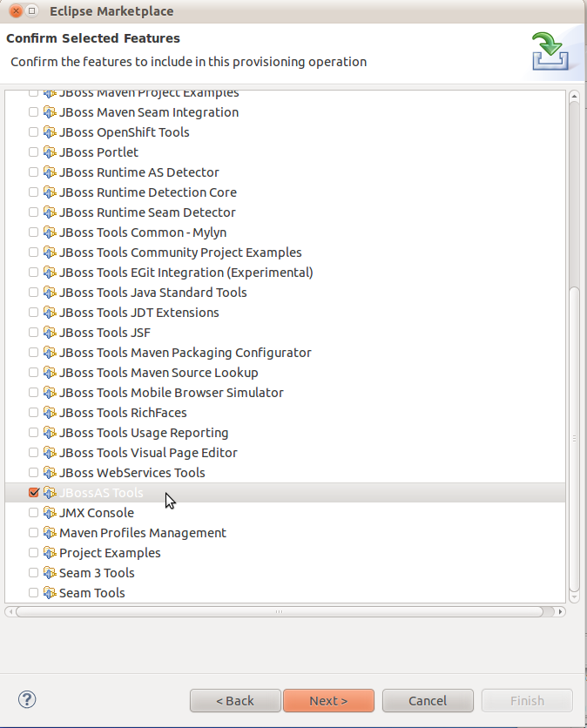Cancel the provisioning dialog
This screenshot has height=728, width=587.
click(428, 700)
